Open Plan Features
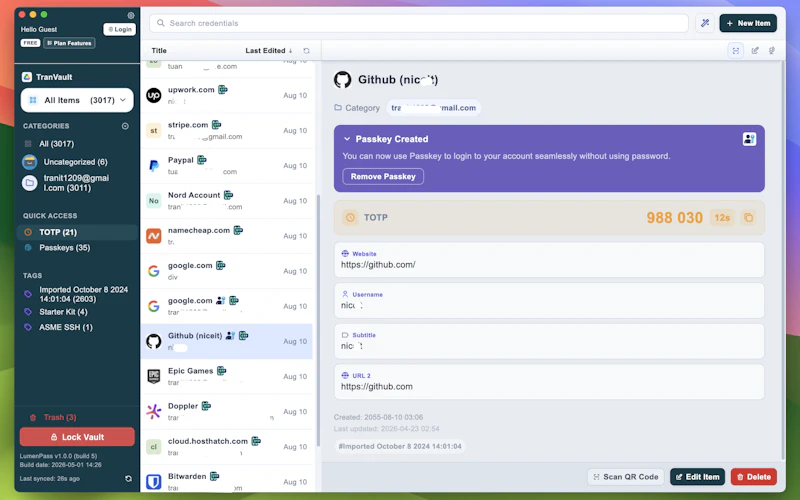The height and width of the screenshot is (500, 800). point(69,43)
